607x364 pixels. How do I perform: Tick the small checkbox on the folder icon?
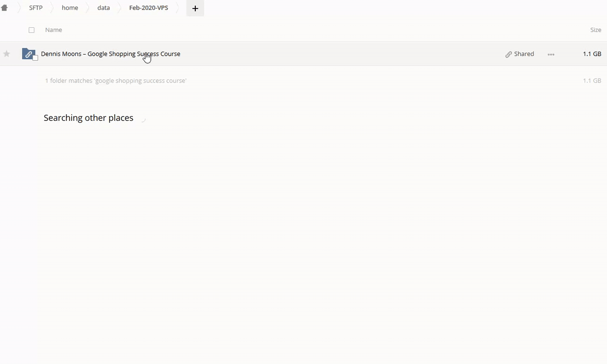point(35,58)
